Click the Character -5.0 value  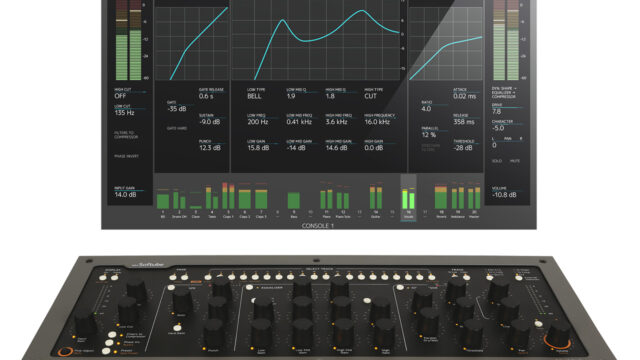pos(498,128)
